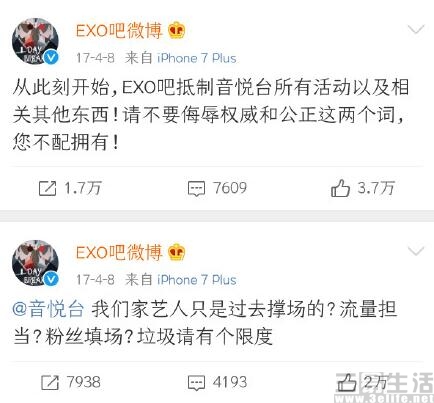Click iPhone 7 Plus source on second post
Viewport: 434px width, 403px height.
197,280
